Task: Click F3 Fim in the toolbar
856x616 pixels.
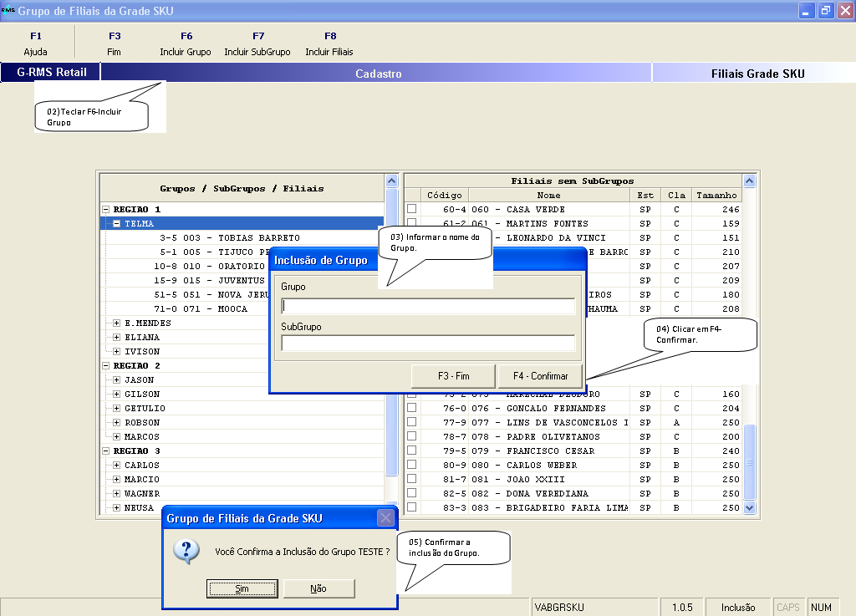Action: 114,43
